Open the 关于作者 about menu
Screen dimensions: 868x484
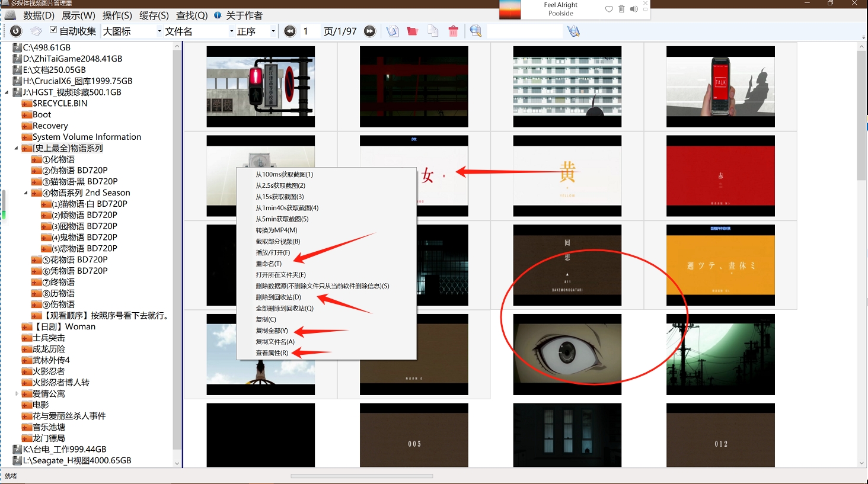(244, 15)
